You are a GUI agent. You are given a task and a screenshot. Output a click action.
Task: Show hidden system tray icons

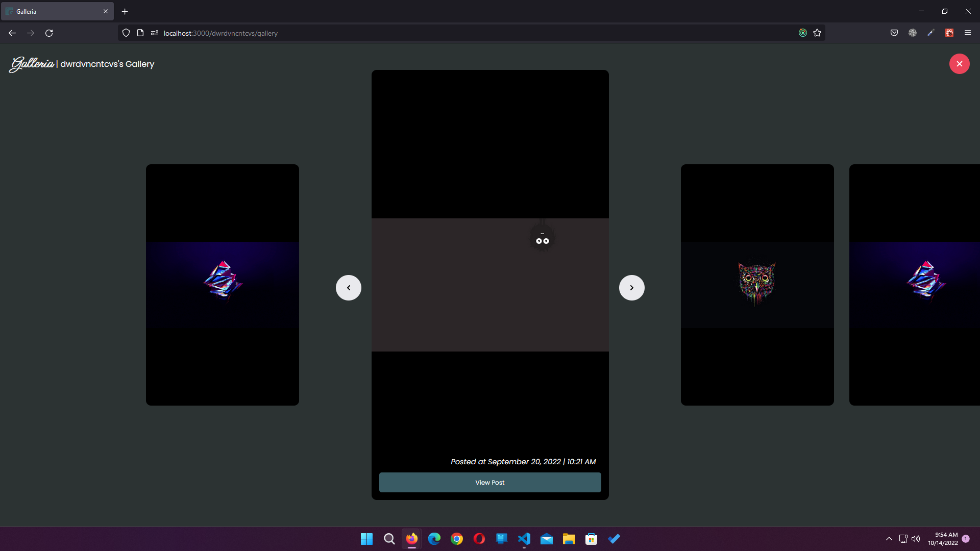point(889,539)
